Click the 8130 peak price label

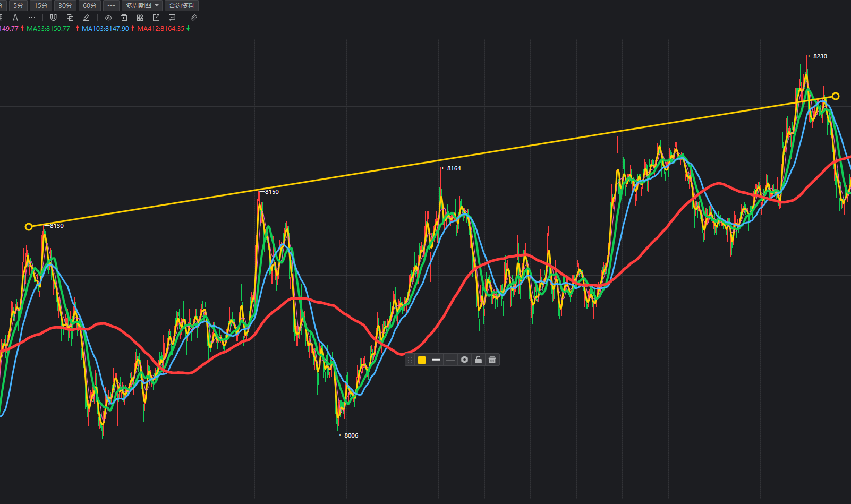[56, 226]
